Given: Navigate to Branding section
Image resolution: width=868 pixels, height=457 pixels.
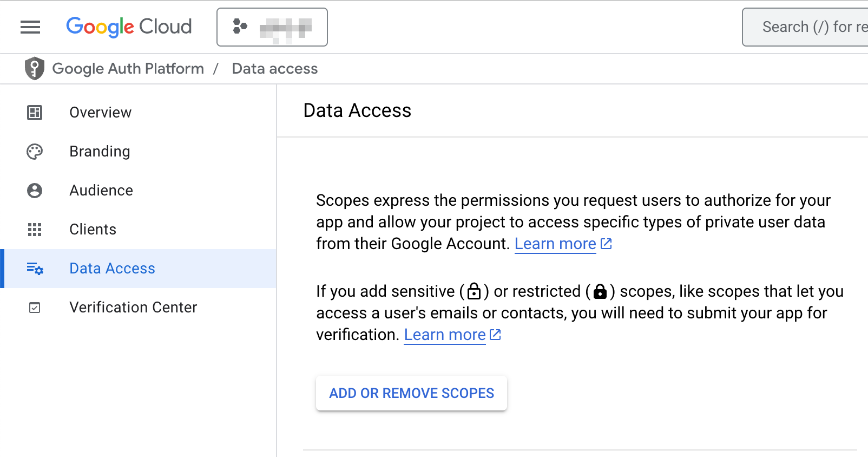Looking at the screenshot, I should pyautogui.click(x=100, y=152).
